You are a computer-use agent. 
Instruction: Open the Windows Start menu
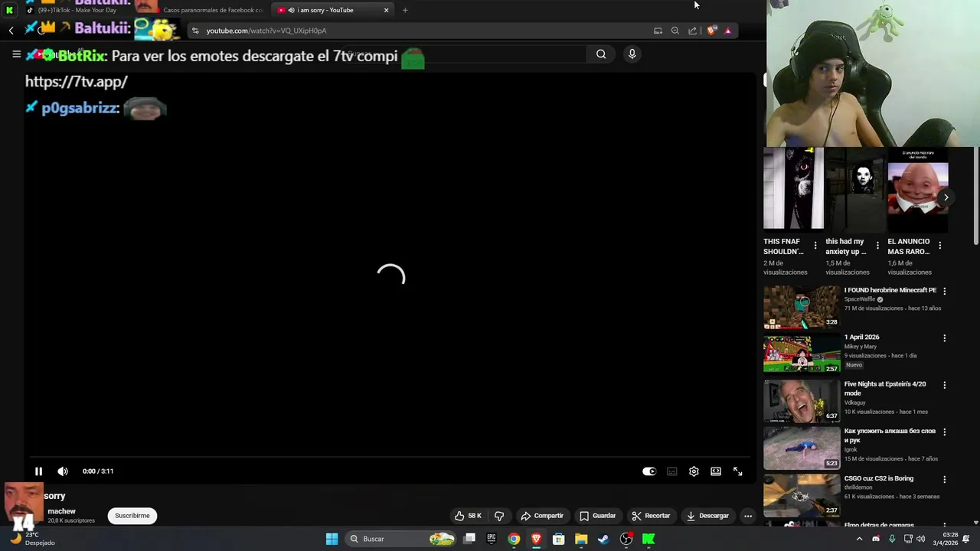332,539
